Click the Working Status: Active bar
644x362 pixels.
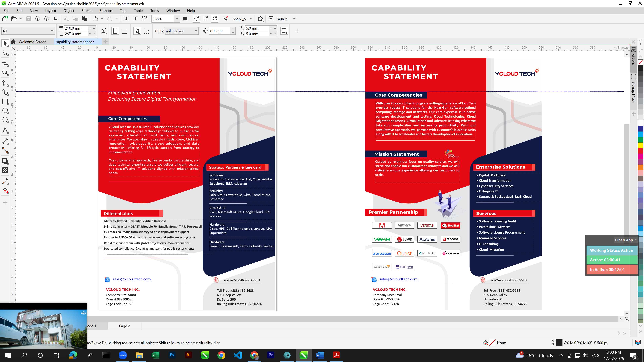pos(611,250)
